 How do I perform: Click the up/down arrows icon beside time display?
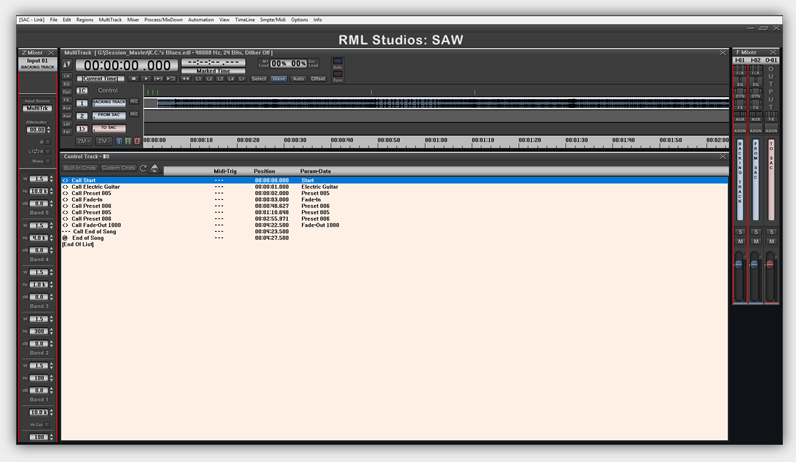(x=68, y=65)
